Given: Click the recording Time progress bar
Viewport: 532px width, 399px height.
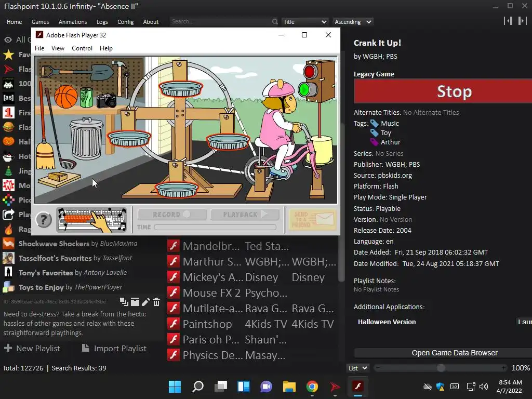Looking at the screenshot, I should (215, 228).
